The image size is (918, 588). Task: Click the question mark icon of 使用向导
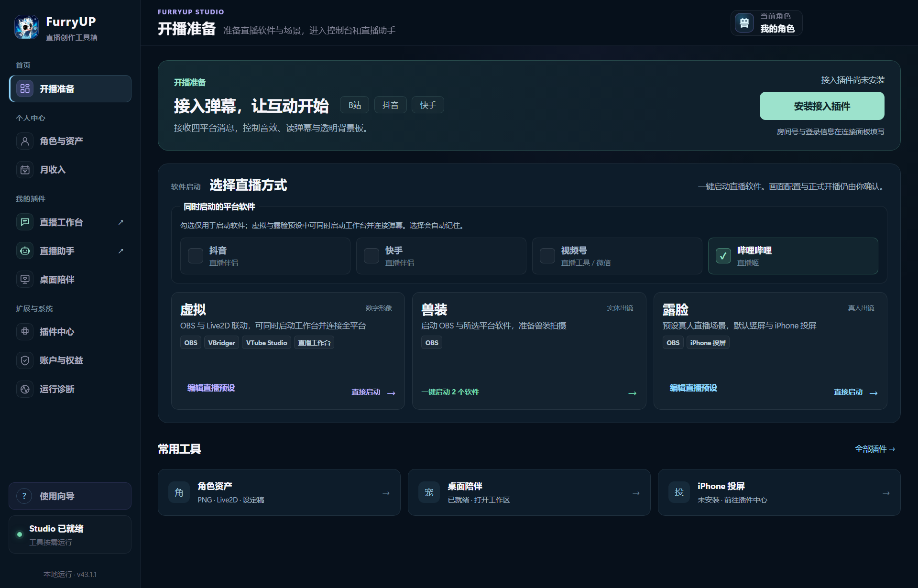[x=24, y=496]
